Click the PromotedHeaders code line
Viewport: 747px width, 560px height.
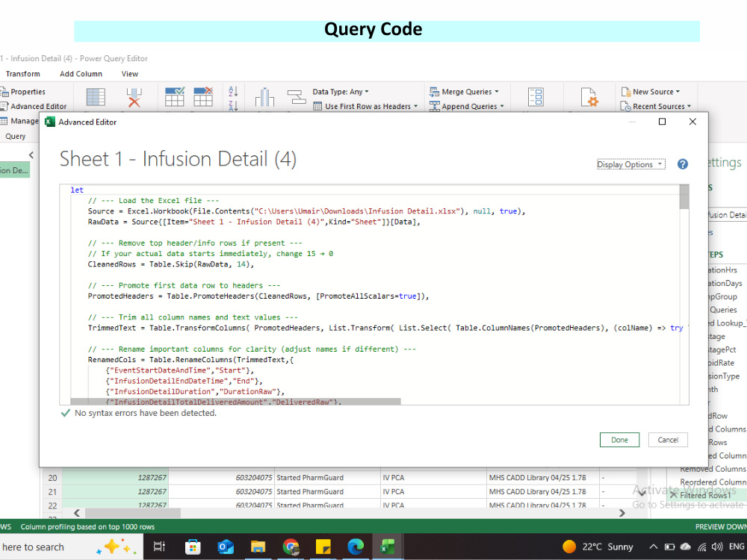pyautogui.click(x=258, y=296)
